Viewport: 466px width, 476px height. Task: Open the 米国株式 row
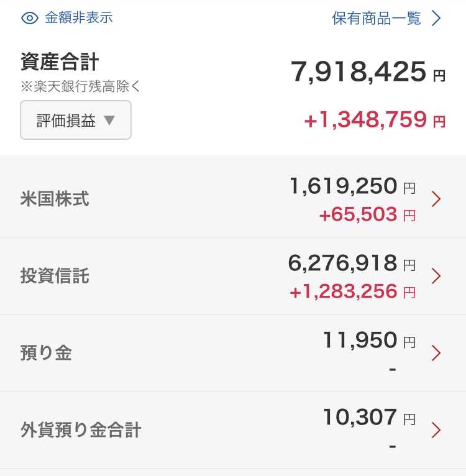[233, 198]
